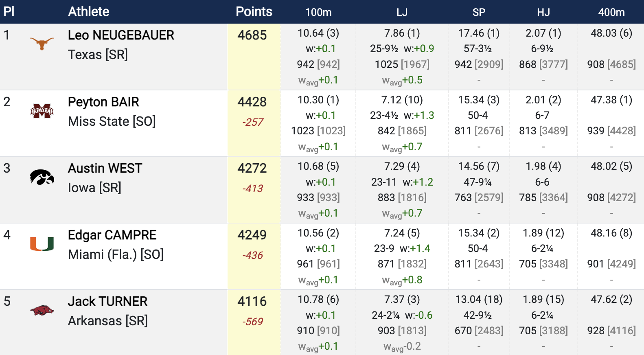Click the SP column header
The image size is (644, 355).
479,12
